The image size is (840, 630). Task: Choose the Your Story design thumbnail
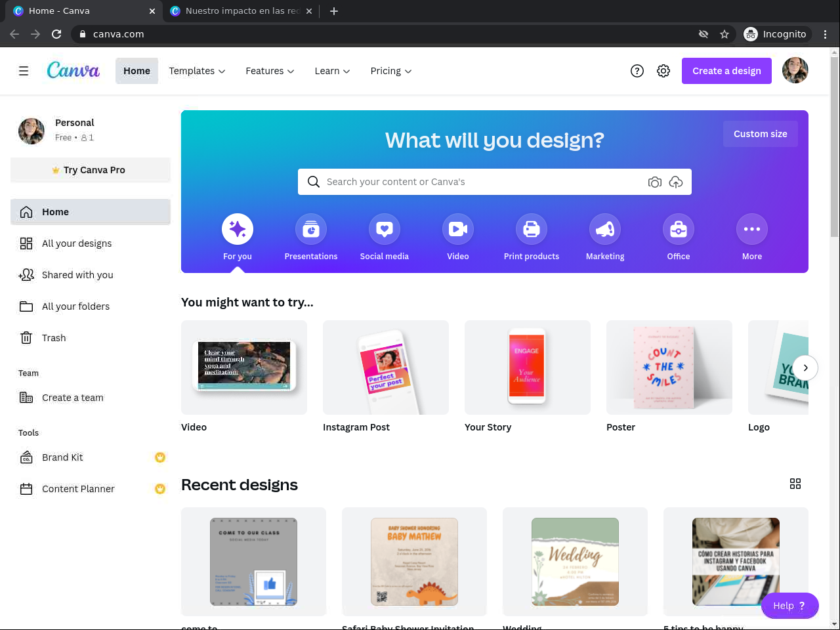click(528, 367)
